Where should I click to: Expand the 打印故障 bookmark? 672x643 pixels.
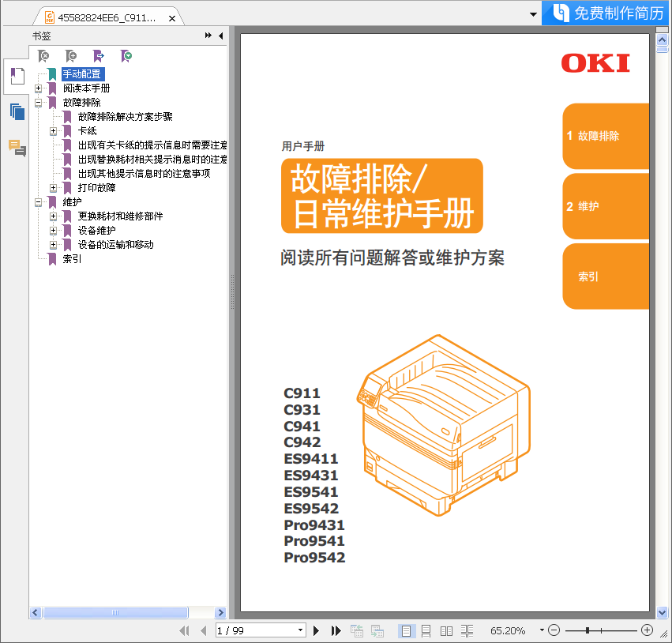pos(53,188)
